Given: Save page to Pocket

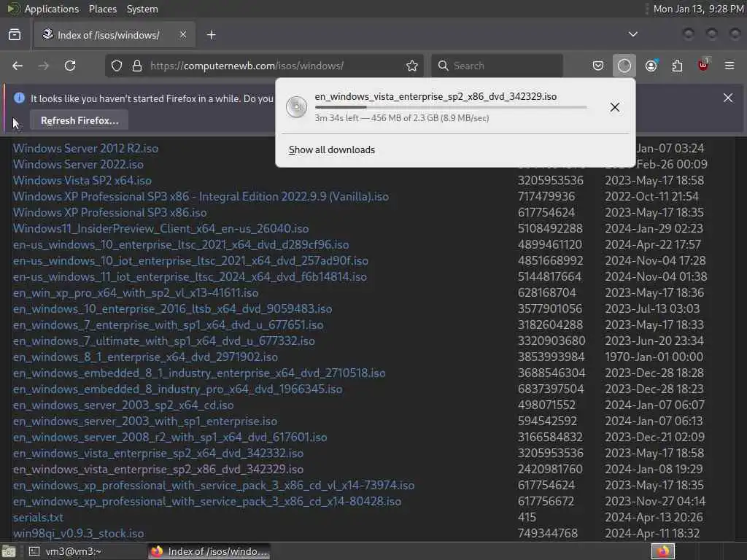Looking at the screenshot, I should coord(598,66).
